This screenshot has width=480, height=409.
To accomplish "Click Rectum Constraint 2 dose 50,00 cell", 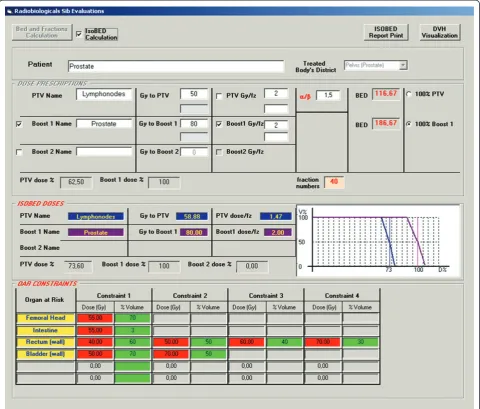I will [x=171, y=342].
